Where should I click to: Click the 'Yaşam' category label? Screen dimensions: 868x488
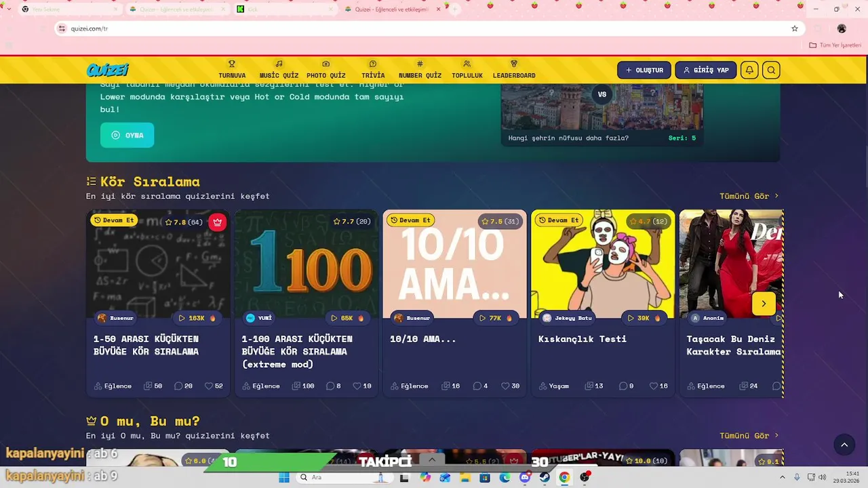coord(559,386)
